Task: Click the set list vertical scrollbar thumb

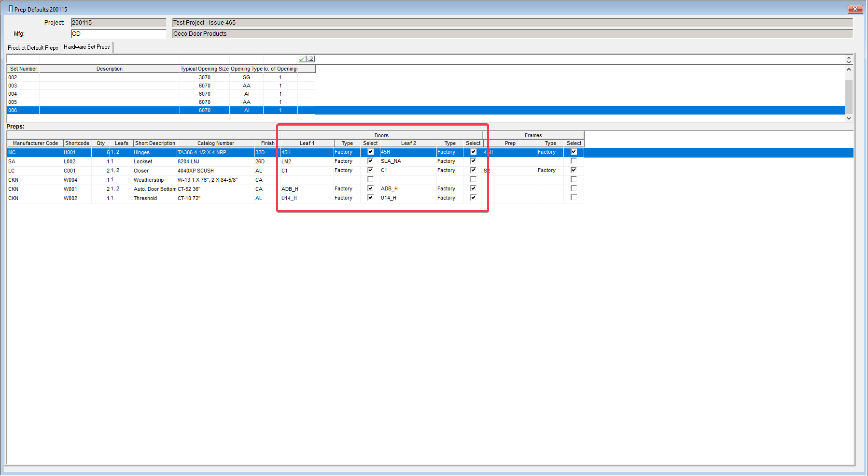Action: click(x=849, y=96)
